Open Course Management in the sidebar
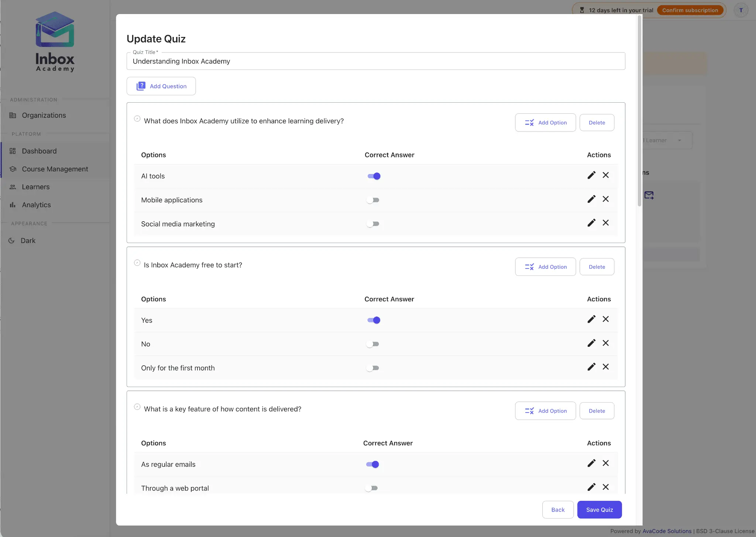 coord(55,169)
